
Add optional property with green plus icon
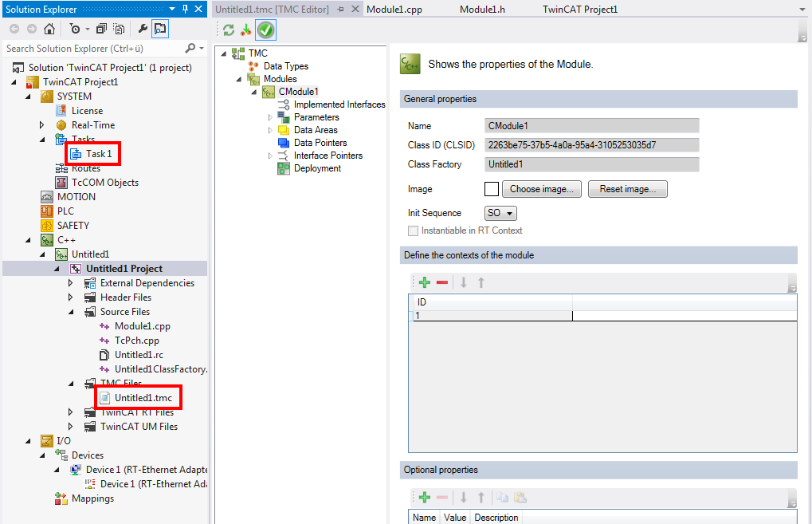pyautogui.click(x=425, y=498)
